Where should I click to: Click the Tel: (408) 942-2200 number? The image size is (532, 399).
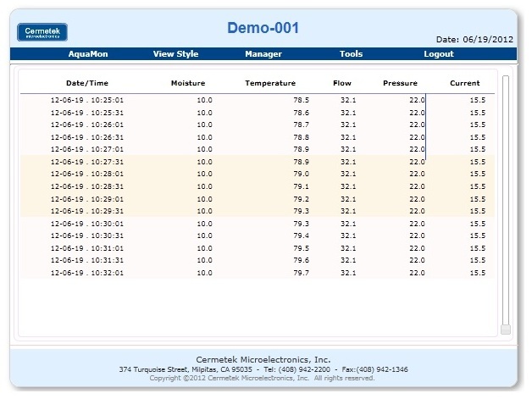coord(296,370)
